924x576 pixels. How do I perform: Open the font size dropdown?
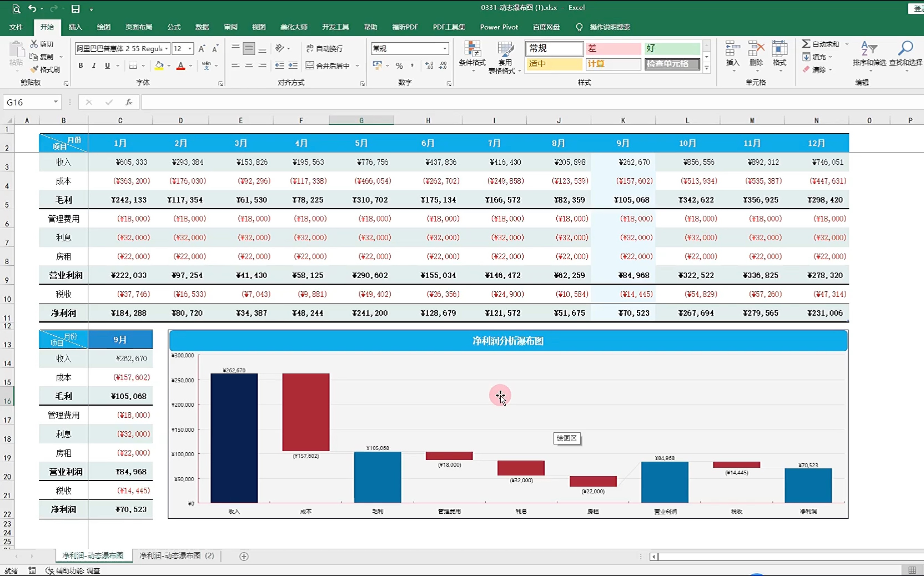click(x=190, y=49)
